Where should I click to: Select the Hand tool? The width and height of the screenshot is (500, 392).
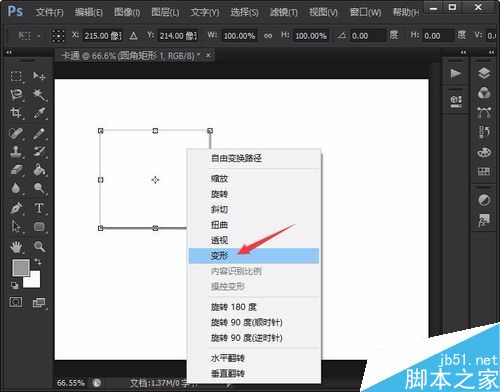[x=16, y=247]
